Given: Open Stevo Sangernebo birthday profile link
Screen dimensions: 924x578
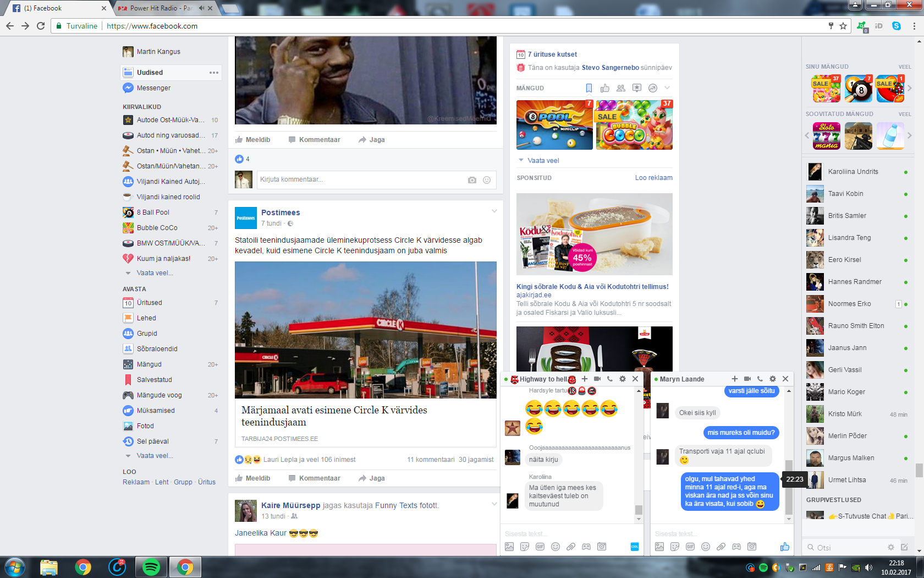Looking at the screenshot, I should coord(610,68).
